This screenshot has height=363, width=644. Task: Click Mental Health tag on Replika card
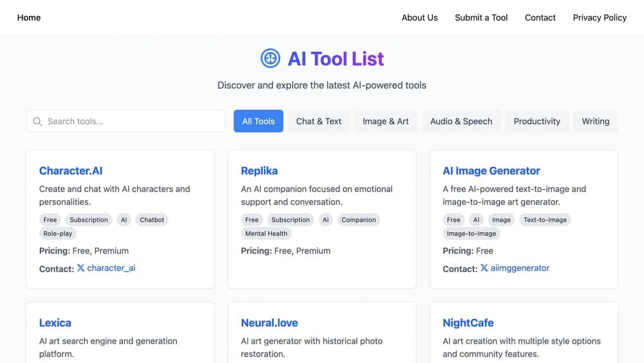[x=266, y=233]
